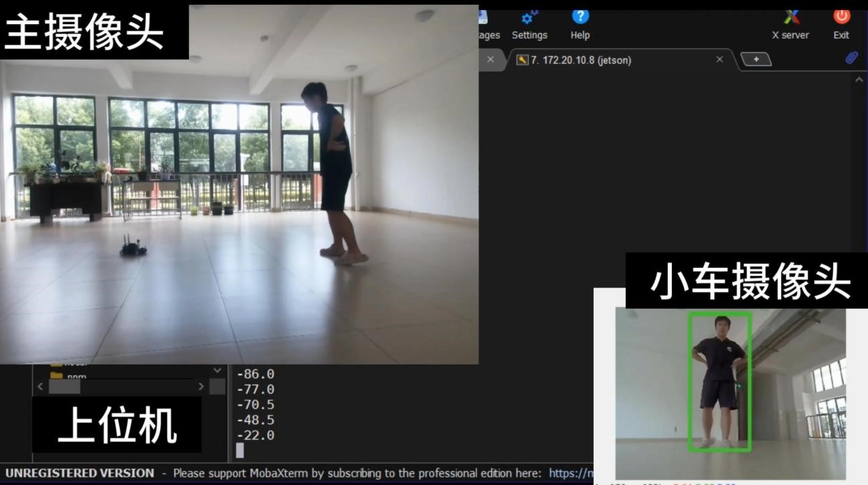Image resolution: width=868 pixels, height=485 pixels.
Task: Click sidebar horizontal scrollbar right arrow
Action: (201, 387)
